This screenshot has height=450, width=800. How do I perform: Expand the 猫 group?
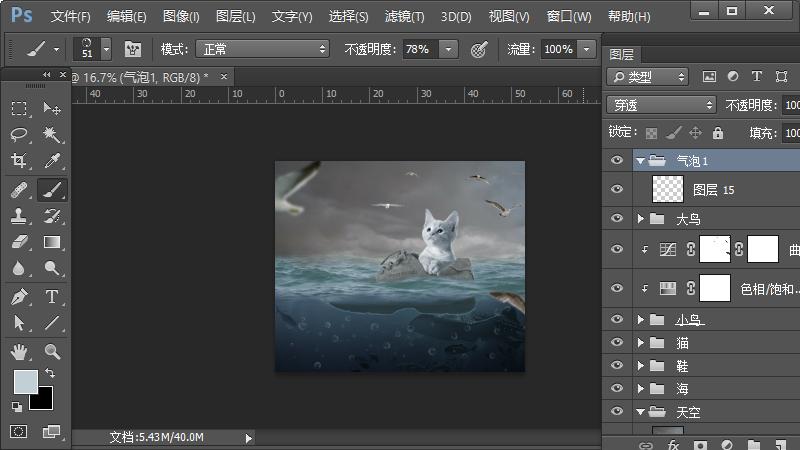(x=641, y=342)
